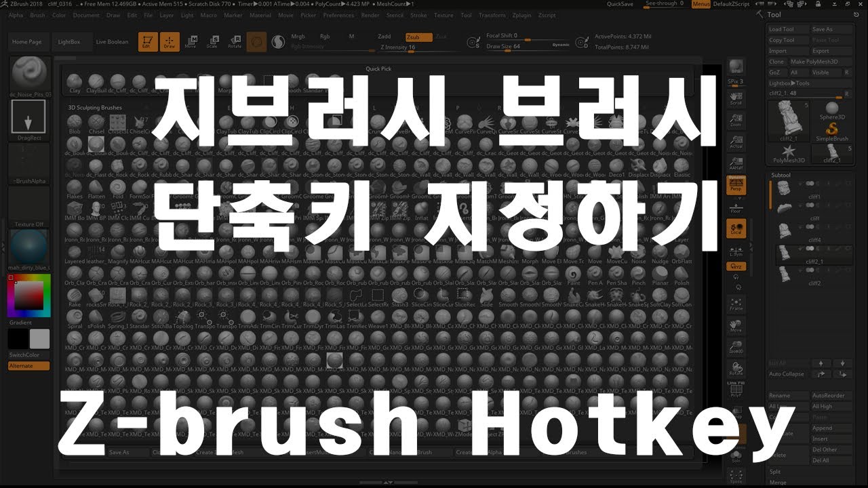The width and height of the screenshot is (868, 488).
Task: Open the Transform menu
Action: click(x=492, y=15)
